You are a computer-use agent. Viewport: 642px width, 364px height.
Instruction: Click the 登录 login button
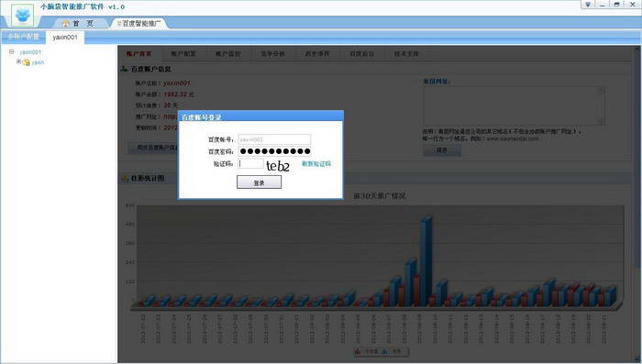[x=260, y=182]
